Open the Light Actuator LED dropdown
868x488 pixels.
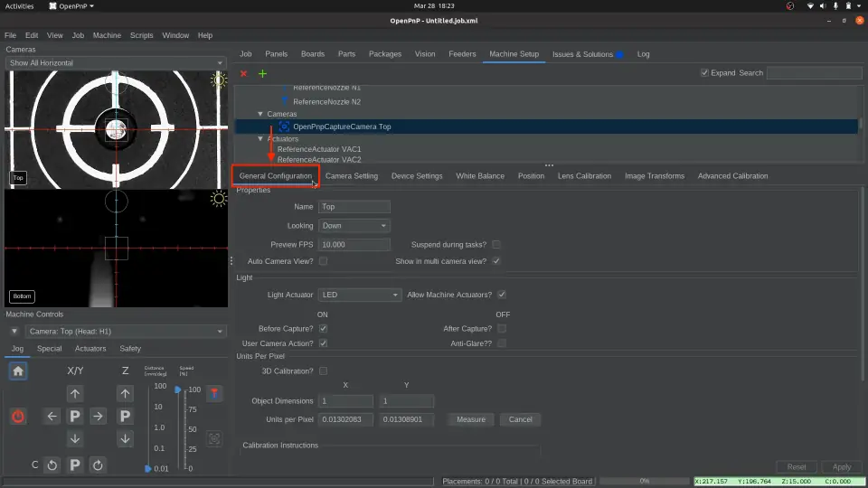click(x=359, y=295)
